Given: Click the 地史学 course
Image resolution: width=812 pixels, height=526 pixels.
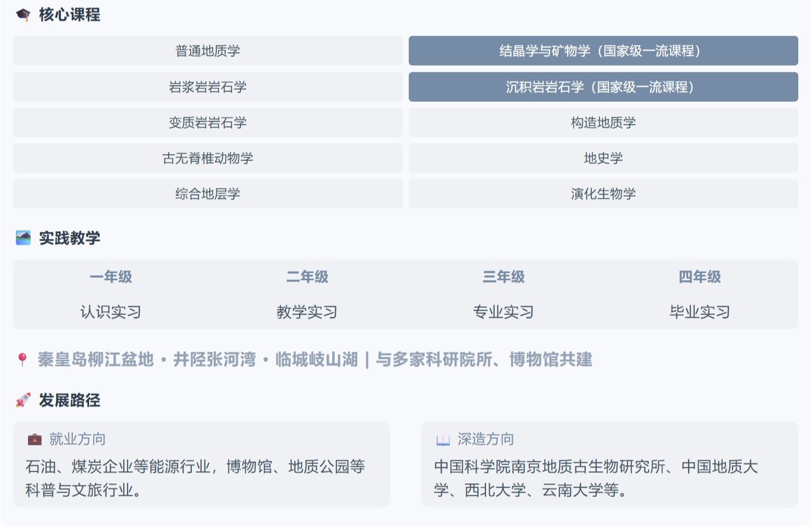Looking at the screenshot, I should pos(603,158).
